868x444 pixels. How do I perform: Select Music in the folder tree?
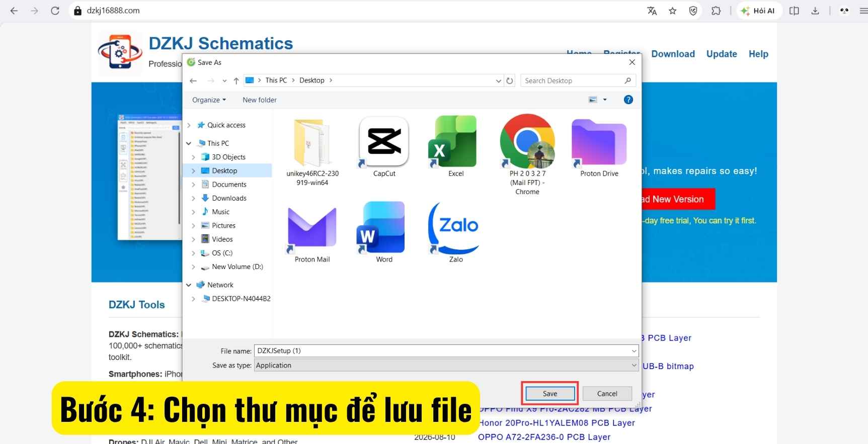(x=220, y=212)
